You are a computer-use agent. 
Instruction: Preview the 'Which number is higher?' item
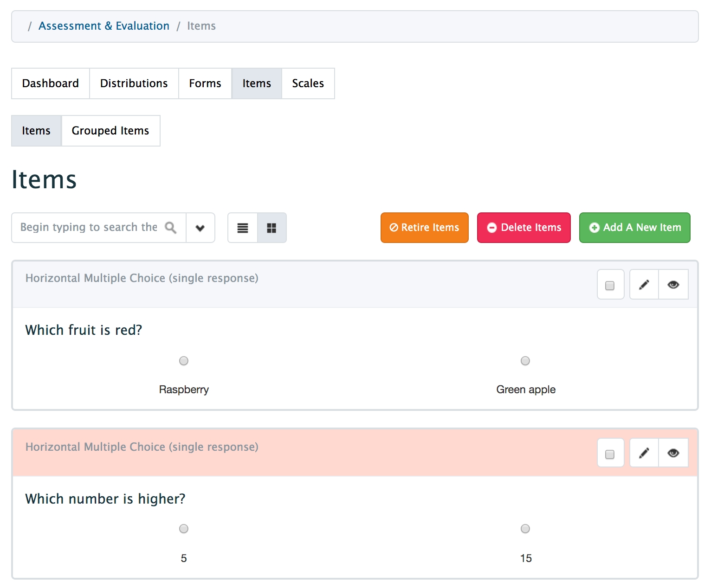pyautogui.click(x=673, y=453)
